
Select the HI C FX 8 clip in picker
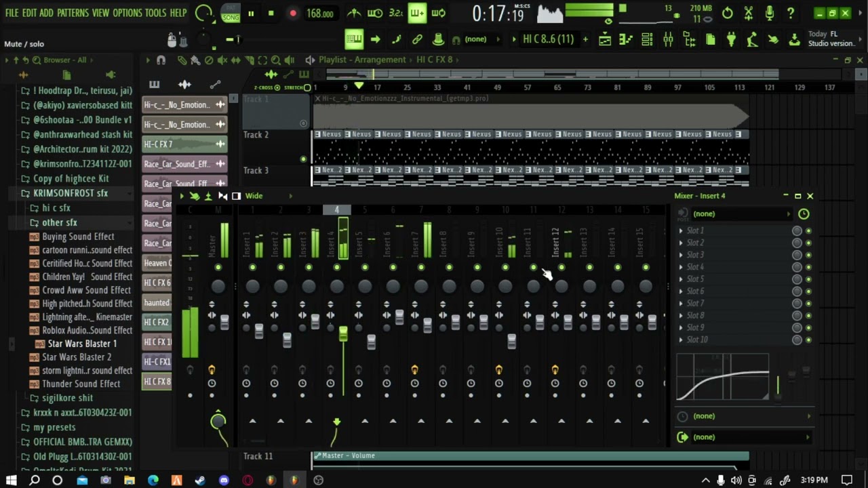(157, 382)
